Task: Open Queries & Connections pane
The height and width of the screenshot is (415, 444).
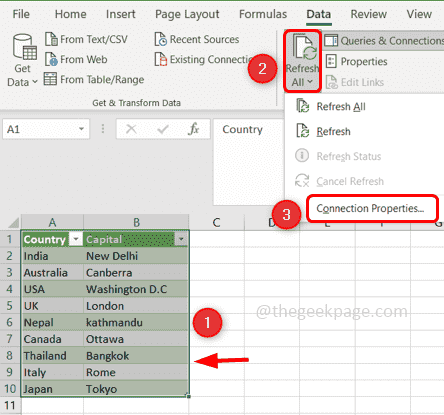Action: [x=384, y=41]
